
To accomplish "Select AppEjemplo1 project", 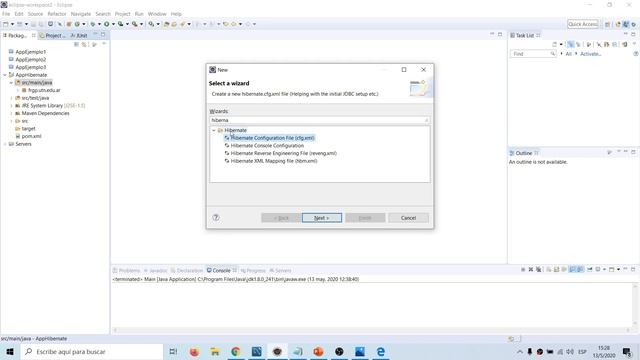I will (31, 52).
